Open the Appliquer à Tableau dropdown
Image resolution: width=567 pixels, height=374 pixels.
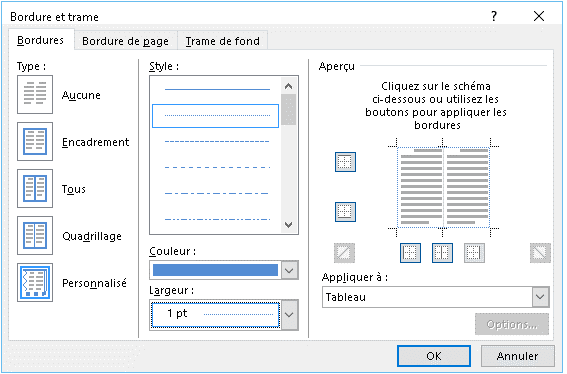540,297
